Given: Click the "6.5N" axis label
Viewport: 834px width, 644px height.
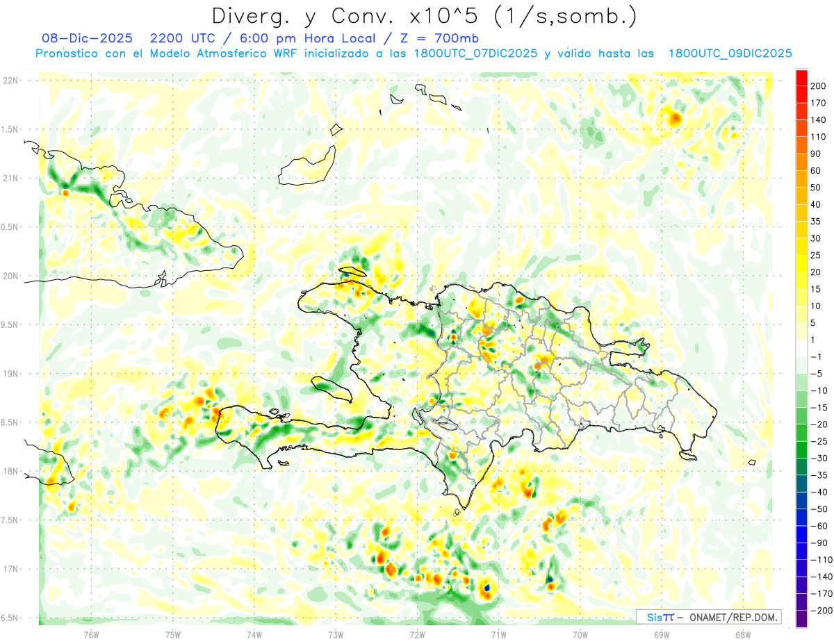Looking at the screenshot, I should coord(10,618).
